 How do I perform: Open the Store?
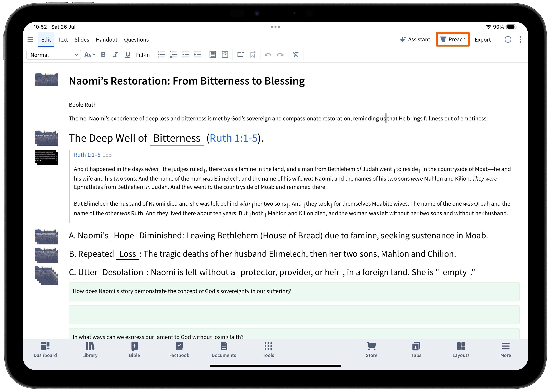click(372, 350)
